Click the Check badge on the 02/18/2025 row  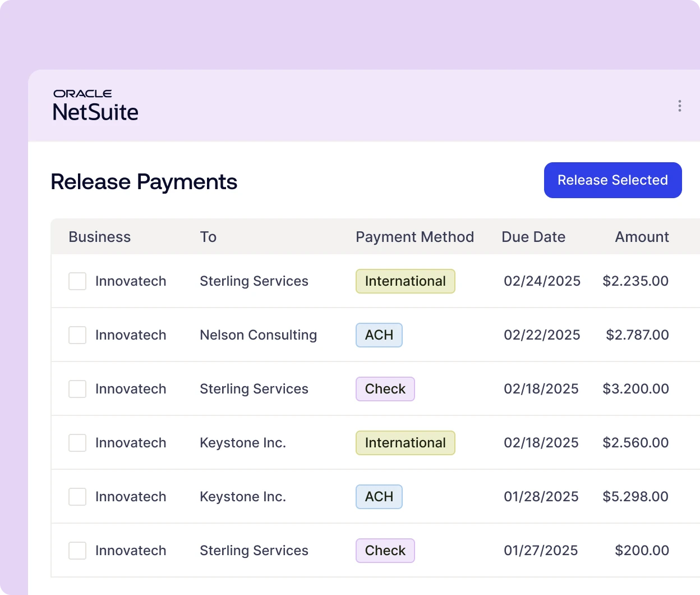[385, 389]
